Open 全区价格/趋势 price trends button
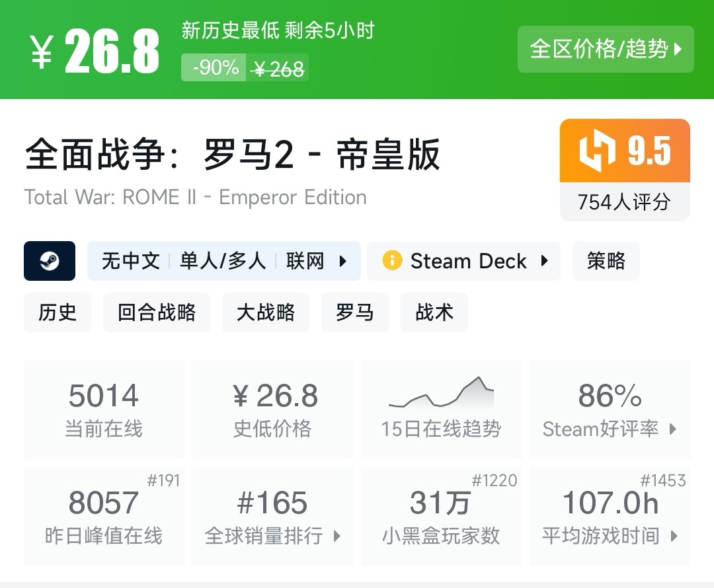Viewport: 714px width, 588px height. (606, 49)
